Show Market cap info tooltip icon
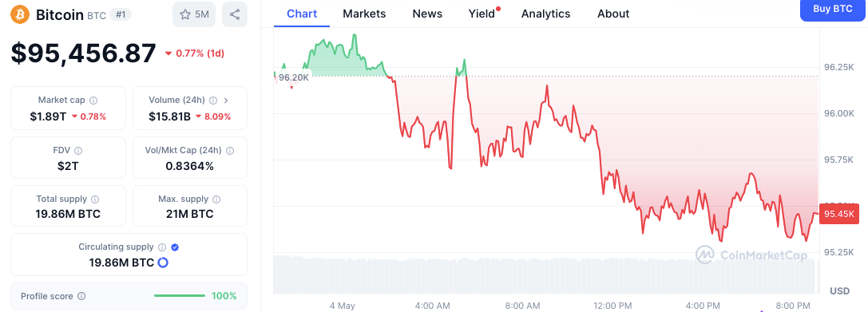 [93, 101]
